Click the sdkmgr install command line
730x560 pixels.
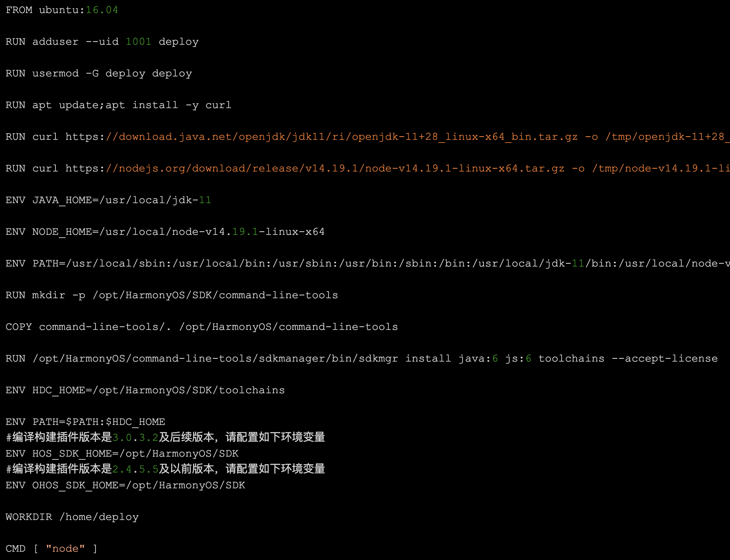[x=362, y=358]
